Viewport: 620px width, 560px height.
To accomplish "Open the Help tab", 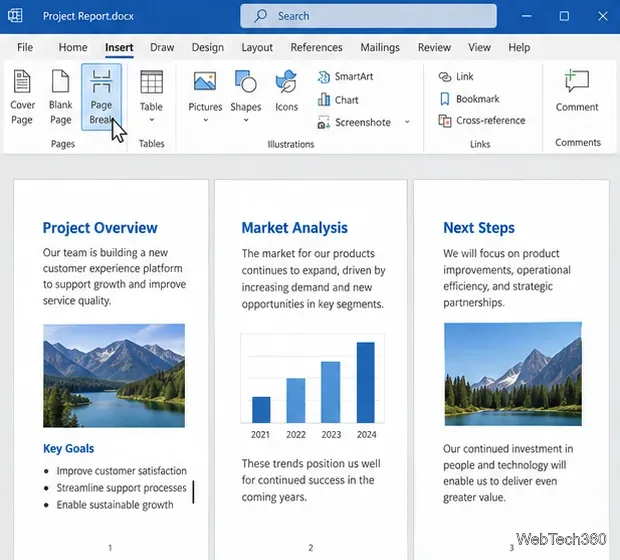I will pos(519,47).
